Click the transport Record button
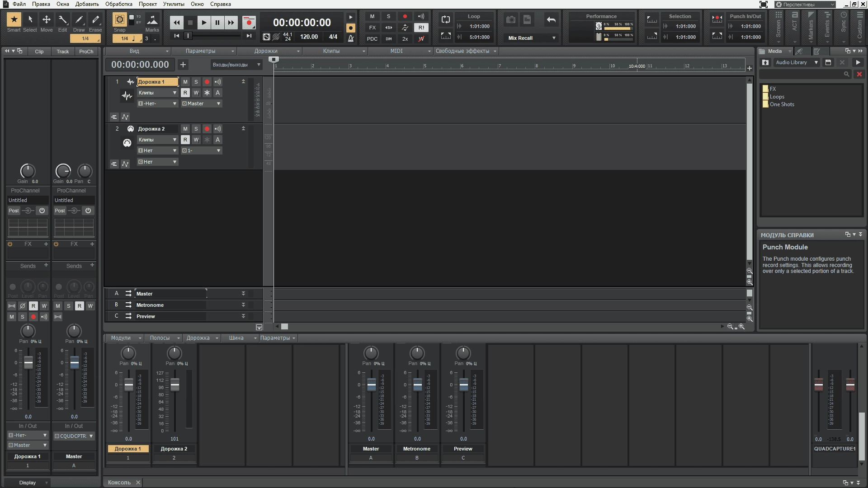 249,22
